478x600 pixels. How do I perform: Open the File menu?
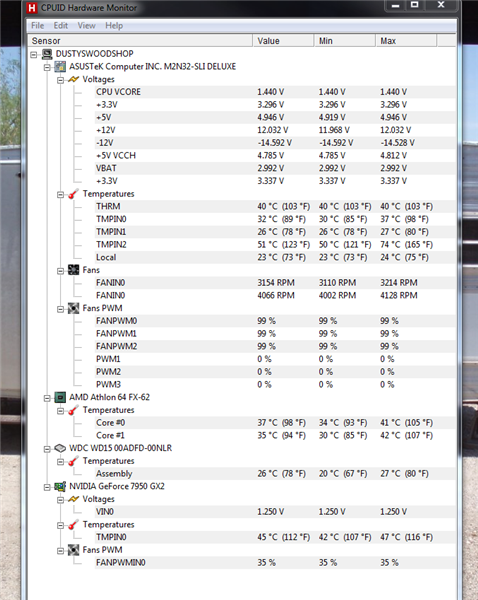click(38, 26)
